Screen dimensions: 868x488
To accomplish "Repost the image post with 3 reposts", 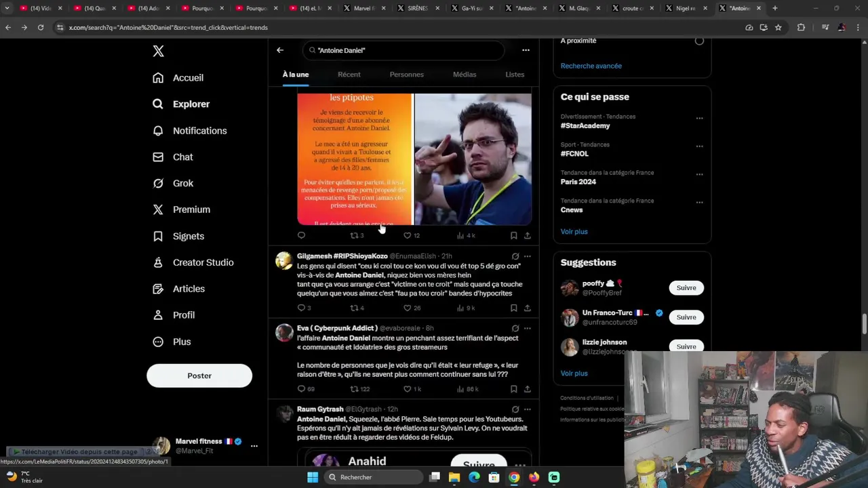I will 357,236.
